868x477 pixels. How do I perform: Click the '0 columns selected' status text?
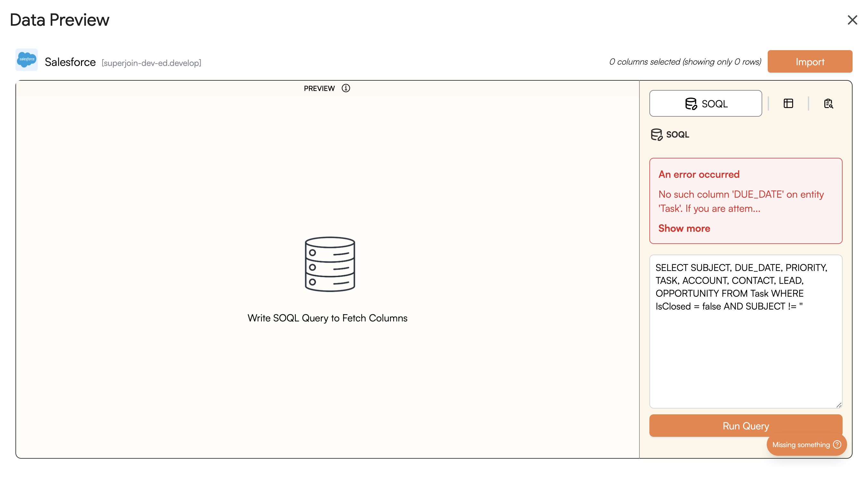[685, 62]
